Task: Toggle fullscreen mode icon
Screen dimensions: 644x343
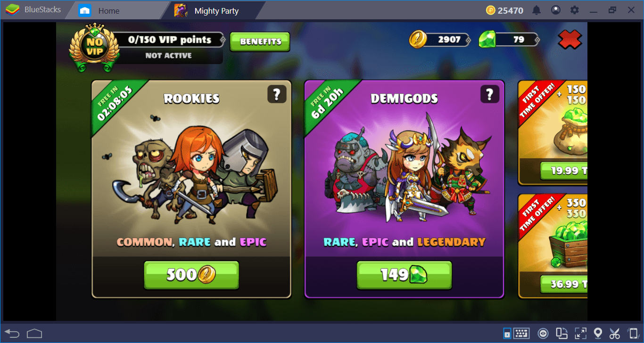Action: coord(580,333)
